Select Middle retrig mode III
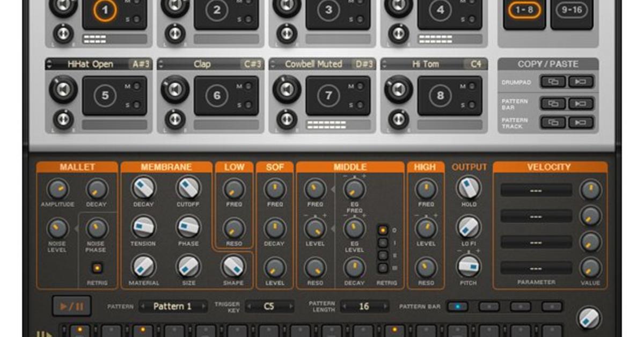This screenshot has height=337, width=644. pyautogui.click(x=382, y=268)
